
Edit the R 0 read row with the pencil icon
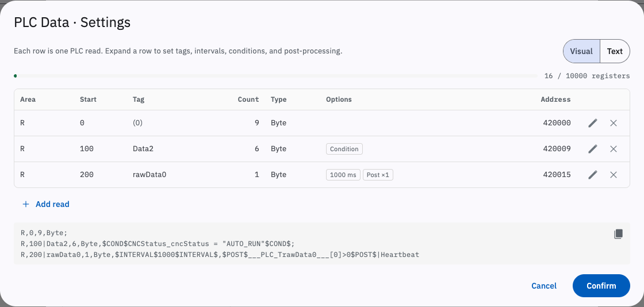point(592,123)
